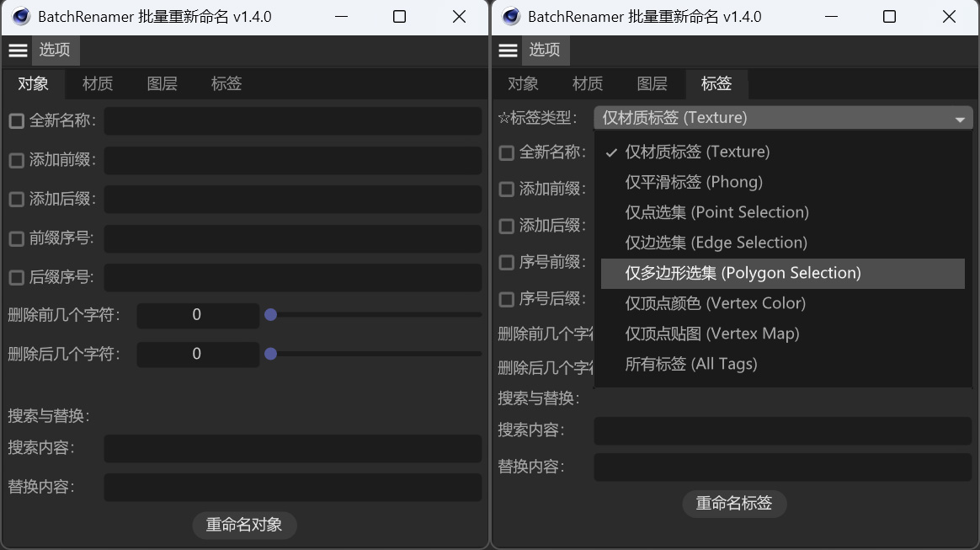Click the 搜索内容 input field
980x550 pixels.
291,449
